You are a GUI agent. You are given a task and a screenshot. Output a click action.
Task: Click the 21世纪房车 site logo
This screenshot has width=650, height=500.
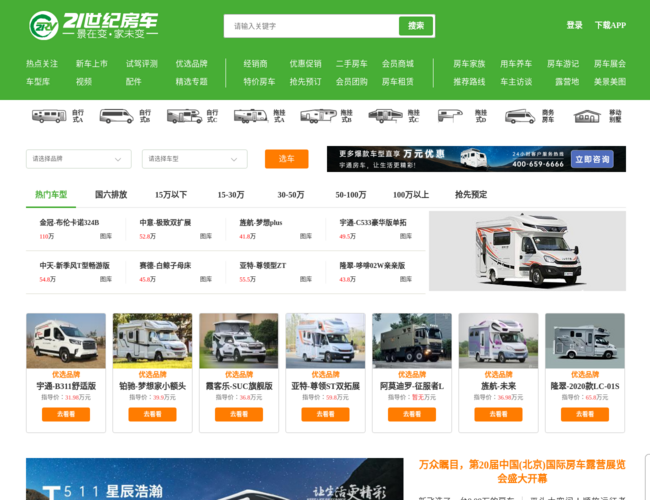click(94, 25)
